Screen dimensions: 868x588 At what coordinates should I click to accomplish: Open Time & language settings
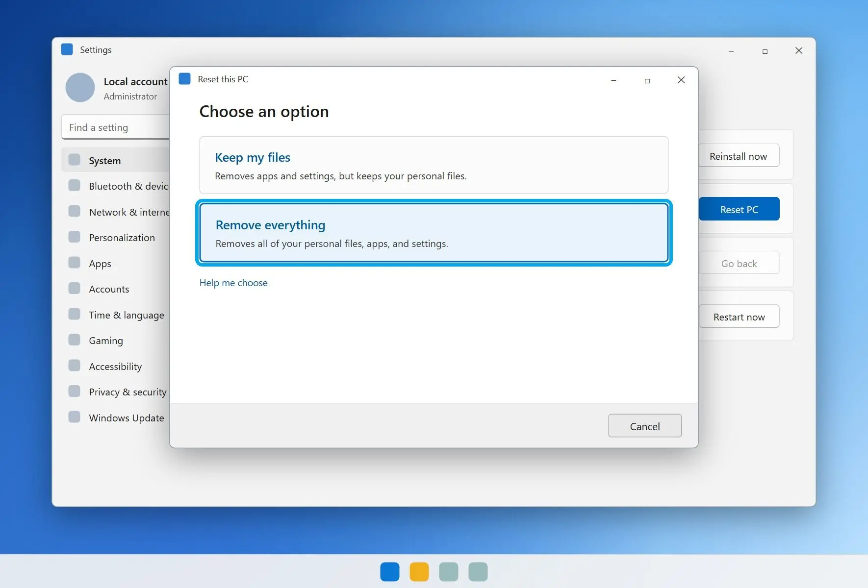[x=116, y=315]
